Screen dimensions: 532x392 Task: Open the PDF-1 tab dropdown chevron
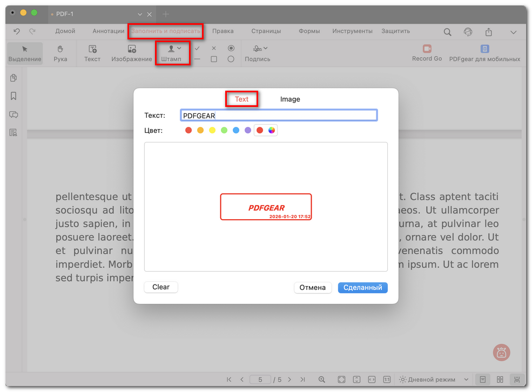tap(140, 14)
